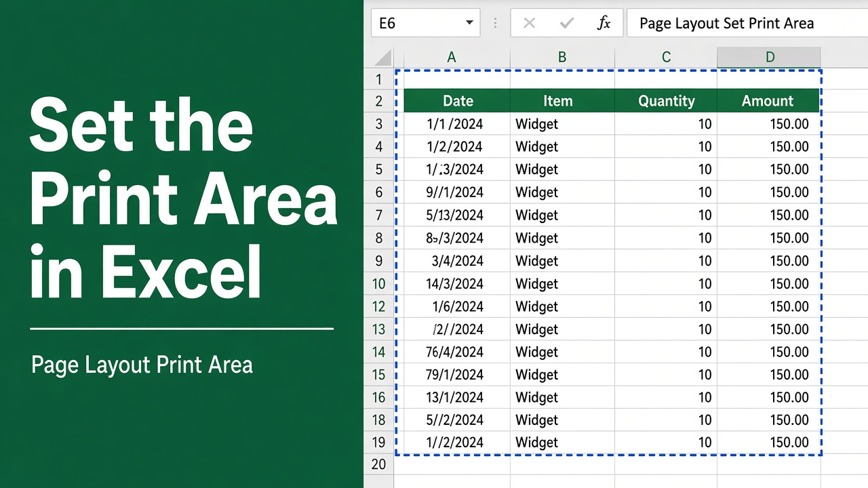Click the Amount header cell
The image size is (868, 488).
click(x=769, y=101)
